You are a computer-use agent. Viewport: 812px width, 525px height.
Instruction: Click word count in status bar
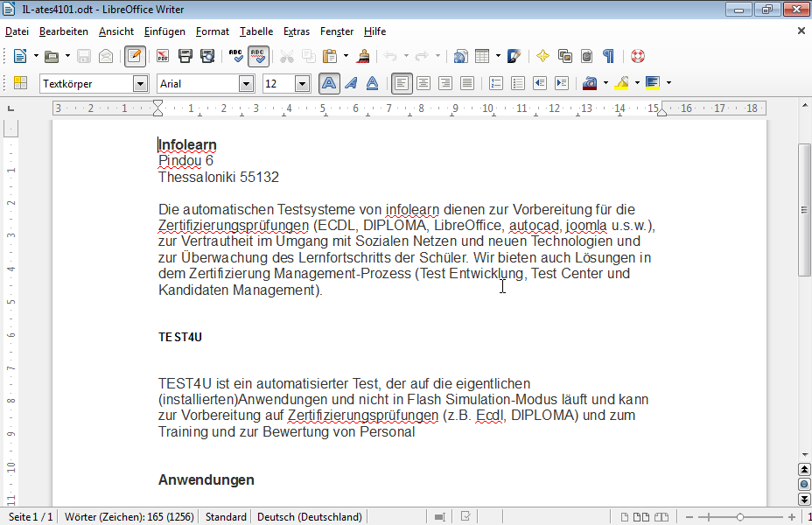(129, 517)
